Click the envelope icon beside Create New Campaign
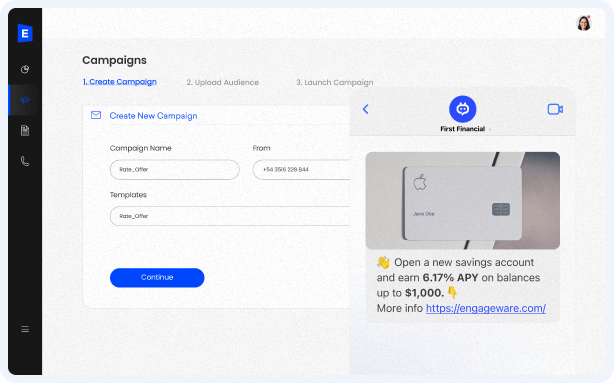The width and height of the screenshot is (614, 383). click(96, 115)
